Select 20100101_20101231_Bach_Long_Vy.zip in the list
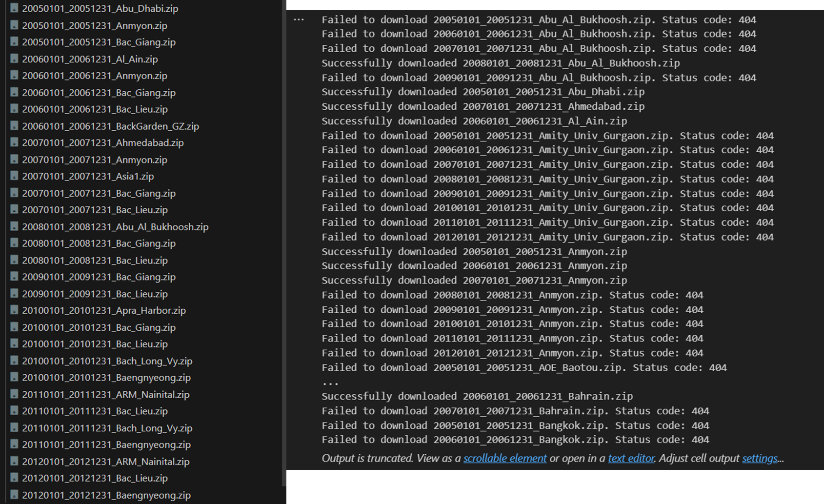The height and width of the screenshot is (504, 824). [107, 361]
